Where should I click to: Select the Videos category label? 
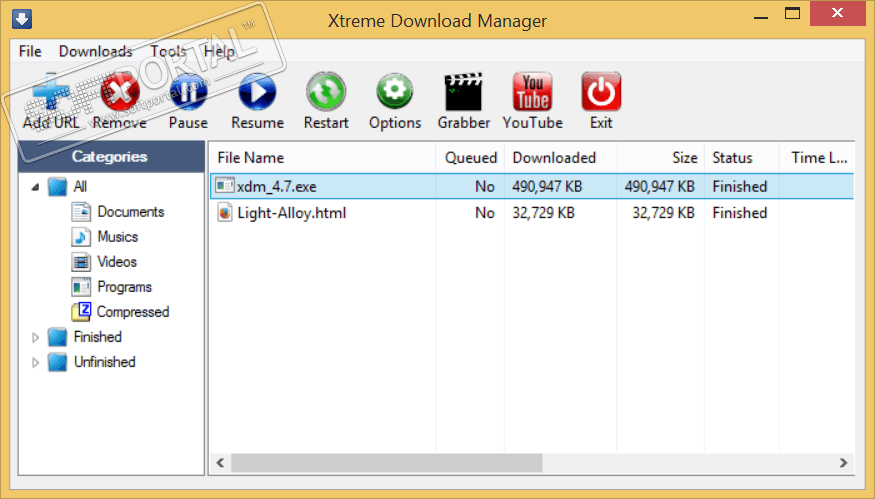pos(117,262)
